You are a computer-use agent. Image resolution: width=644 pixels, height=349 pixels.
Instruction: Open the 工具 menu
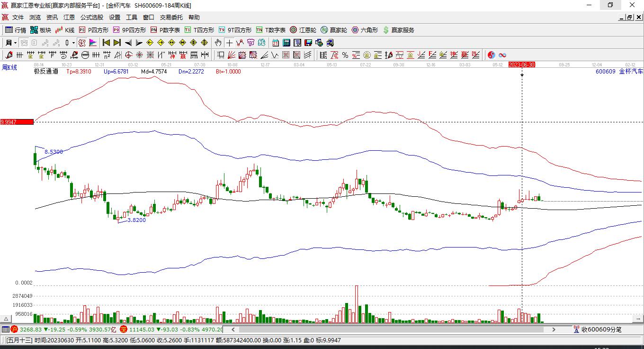(x=132, y=18)
